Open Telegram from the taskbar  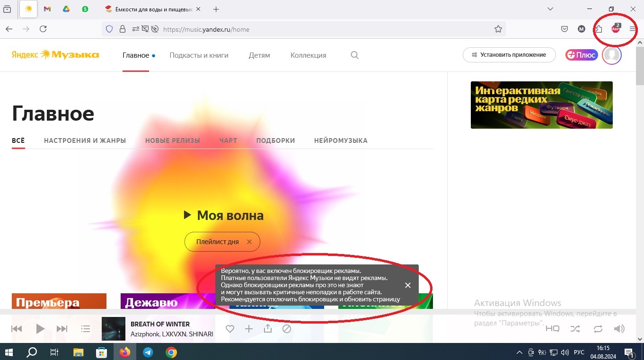point(148,352)
